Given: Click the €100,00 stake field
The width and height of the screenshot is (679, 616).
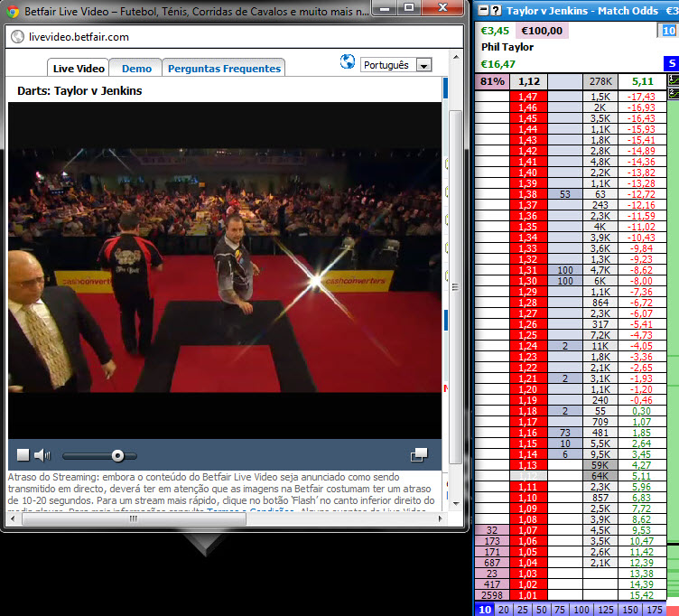Looking at the screenshot, I should click(x=542, y=31).
